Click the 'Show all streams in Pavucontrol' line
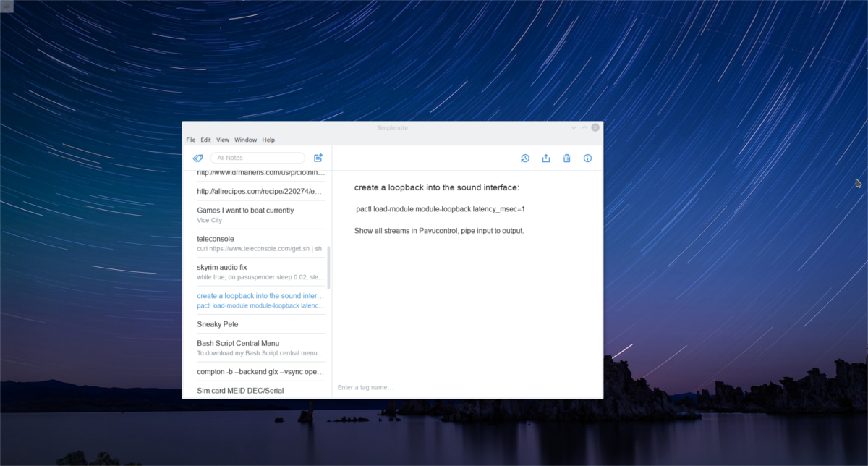Image resolution: width=868 pixels, height=466 pixels. tap(439, 231)
